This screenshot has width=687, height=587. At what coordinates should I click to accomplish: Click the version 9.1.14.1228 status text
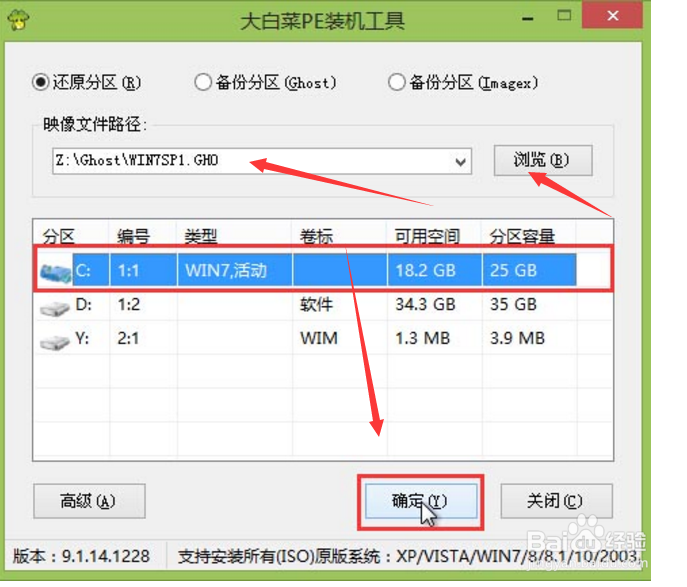pyautogui.click(x=81, y=556)
